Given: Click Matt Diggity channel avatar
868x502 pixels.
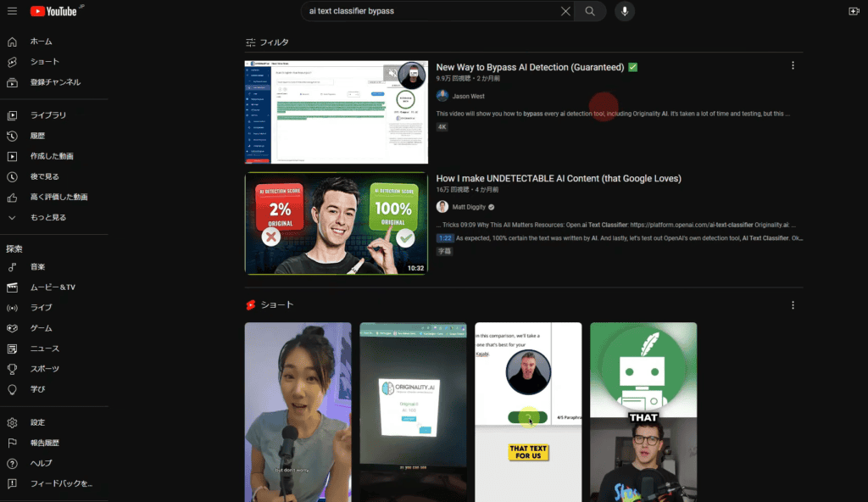Looking at the screenshot, I should pyautogui.click(x=442, y=207).
